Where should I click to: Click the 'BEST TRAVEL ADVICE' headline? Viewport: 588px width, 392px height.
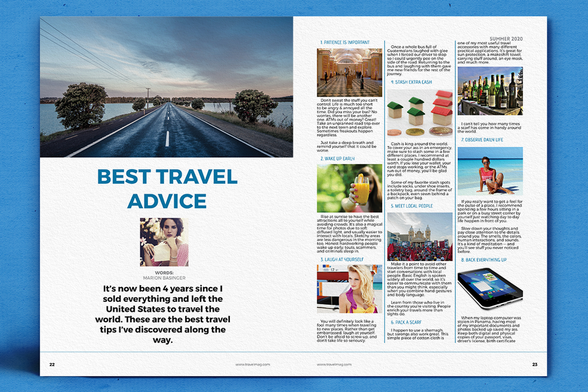[x=167, y=189]
